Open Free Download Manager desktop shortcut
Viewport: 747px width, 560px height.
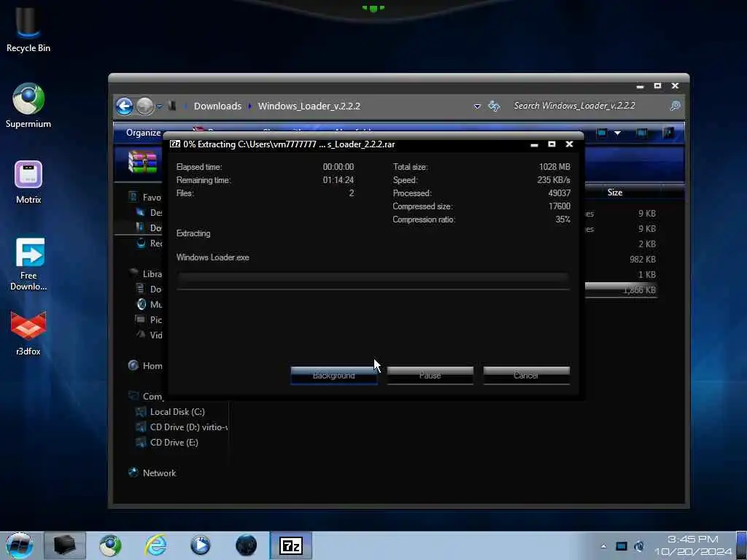tap(28, 264)
